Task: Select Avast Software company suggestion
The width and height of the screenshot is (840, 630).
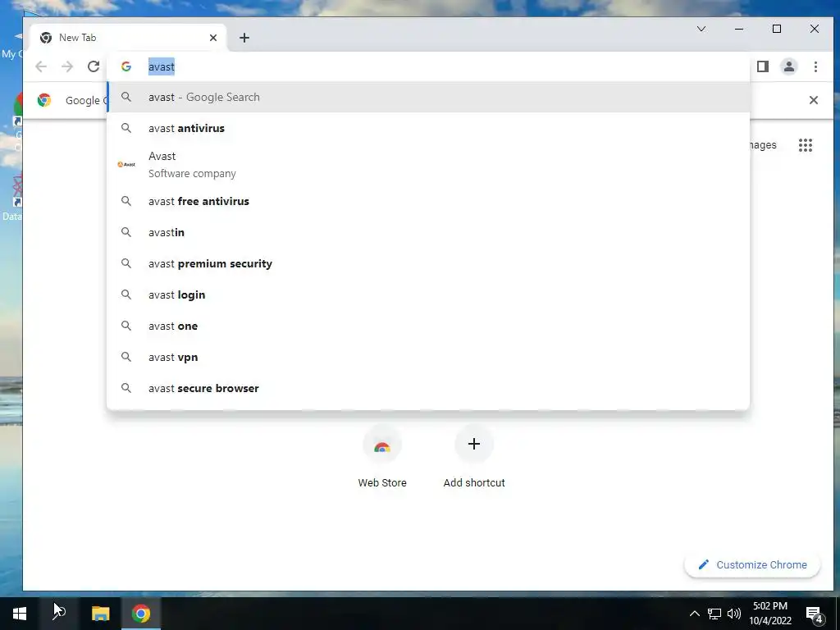Action: pos(428,164)
